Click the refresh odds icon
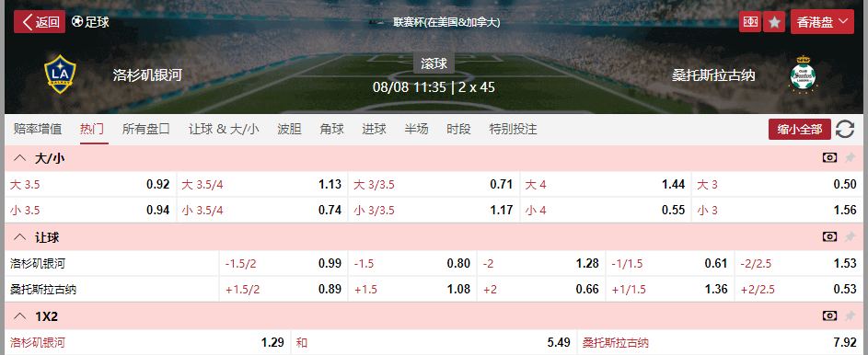The width and height of the screenshot is (868, 355). coord(845,130)
